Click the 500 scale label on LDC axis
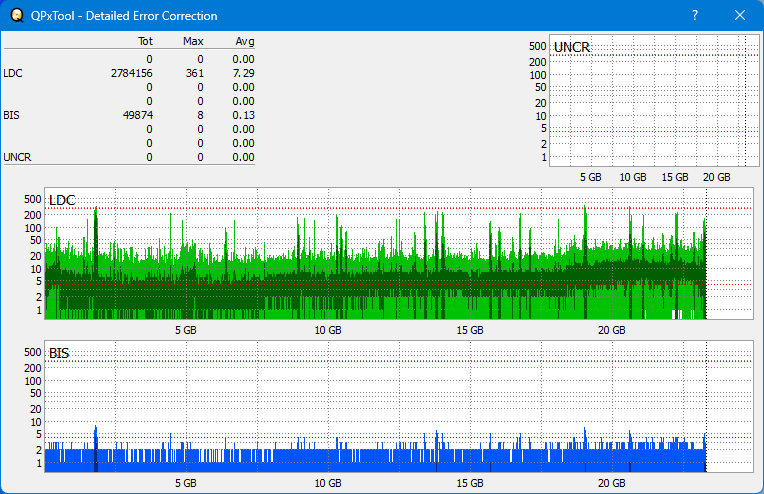 coord(33,199)
